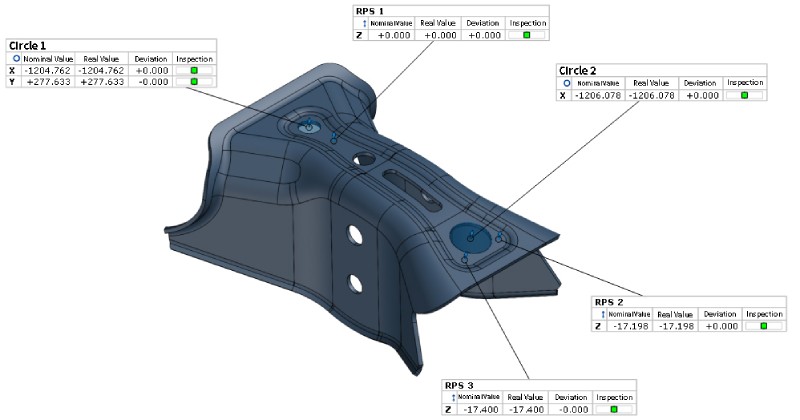This screenshot has width=800, height=420.
Task: Select Circle 1 Y nominal value +277.633
Action: 48,82
